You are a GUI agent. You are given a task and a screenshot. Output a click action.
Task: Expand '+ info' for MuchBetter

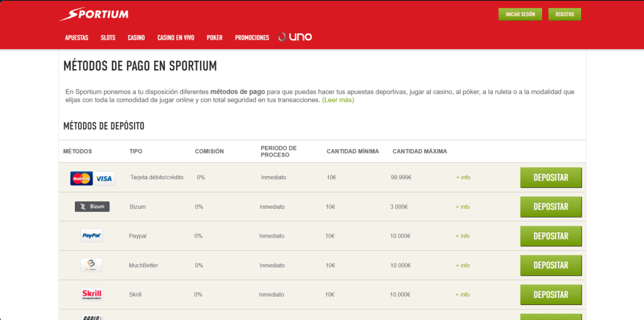463,265
